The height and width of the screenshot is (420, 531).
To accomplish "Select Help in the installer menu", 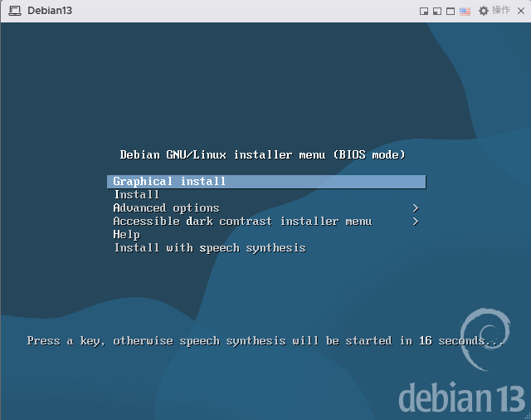I will tap(126, 235).
